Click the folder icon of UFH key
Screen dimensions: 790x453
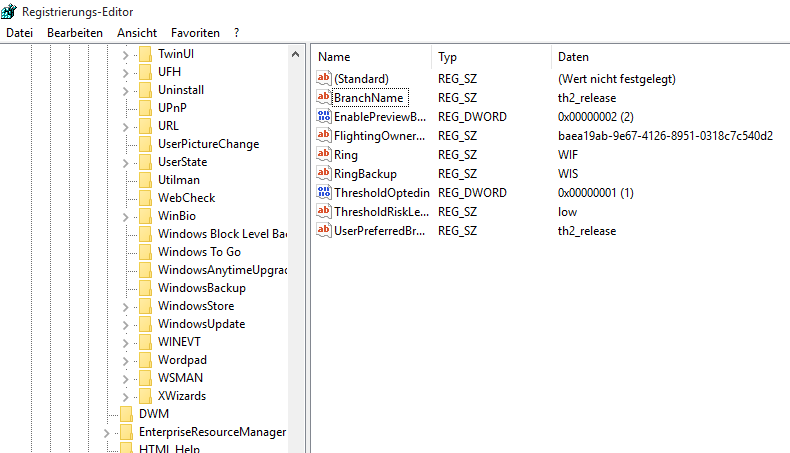(x=145, y=72)
